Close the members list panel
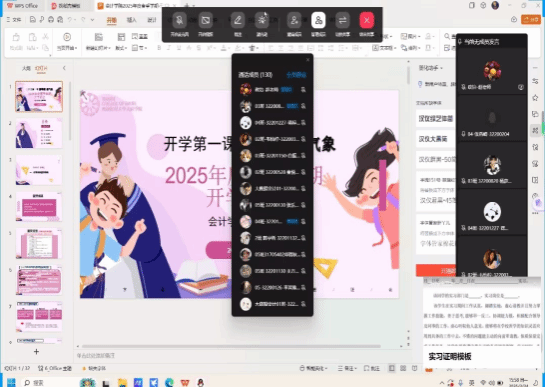This screenshot has height=388, width=546. (x=307, y=60)
